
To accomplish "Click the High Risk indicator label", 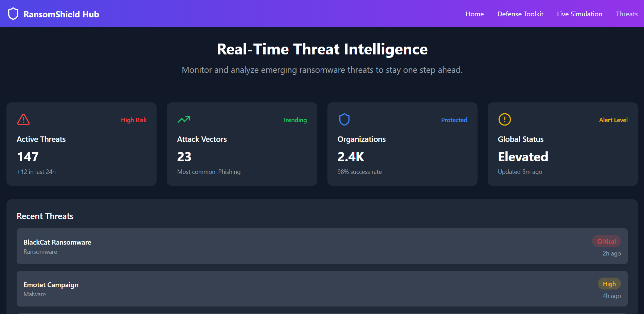I will [x=134, y=120].
